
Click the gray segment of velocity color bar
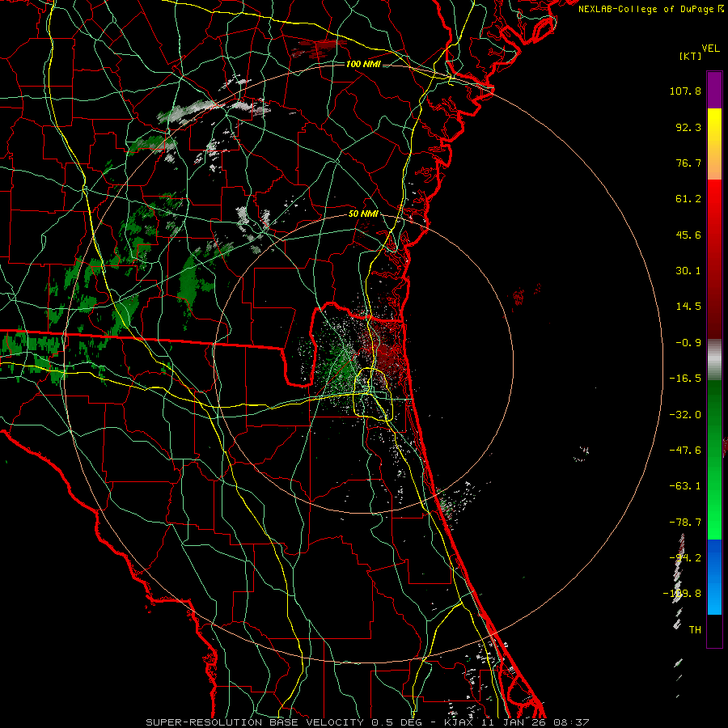click(x=714, y=360)
